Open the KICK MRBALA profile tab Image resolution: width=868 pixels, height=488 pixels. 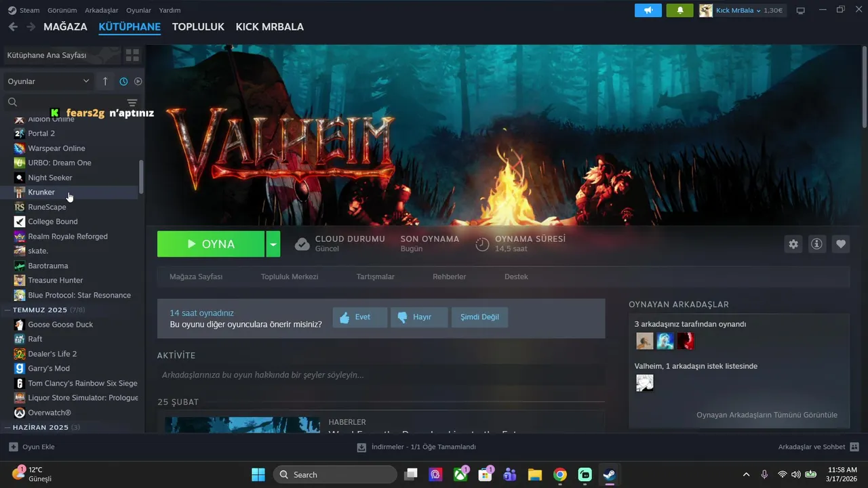(269, 26)
